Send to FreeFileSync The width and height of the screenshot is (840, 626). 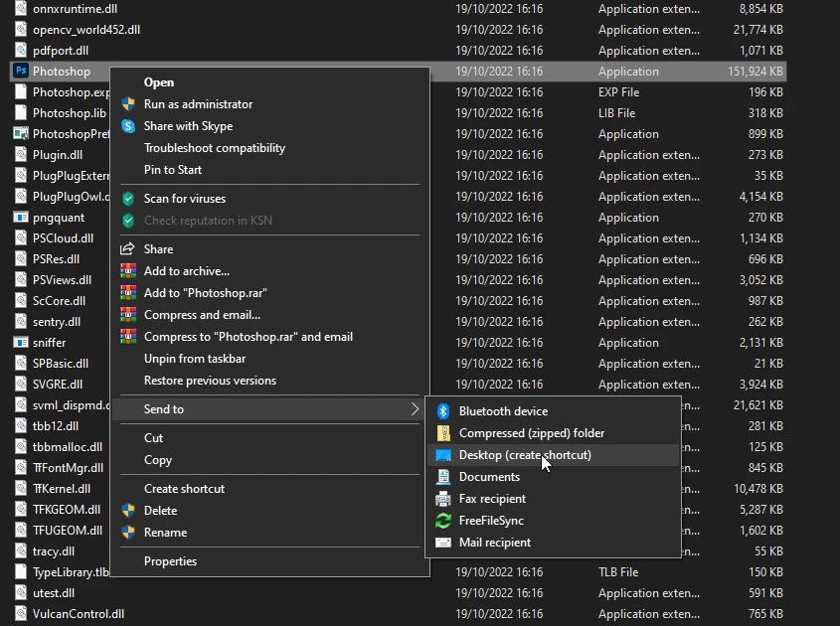coord(553,521)
